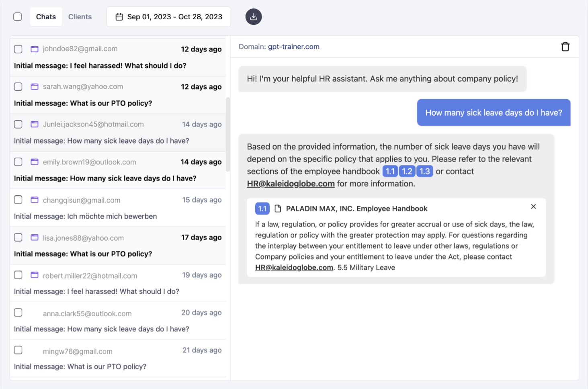Viewport: 588px width, 389px height.
Task: Click the '17 days ago' timestamp
Action: (x=201, y=237)
